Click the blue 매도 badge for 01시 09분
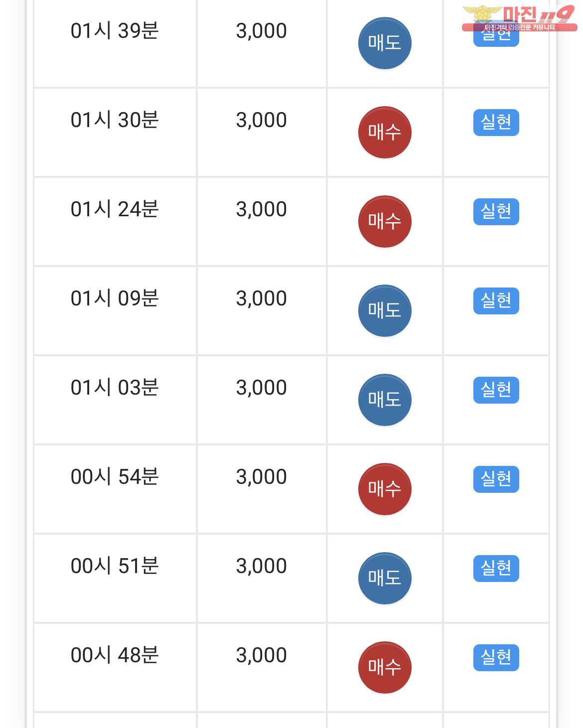This screenshot has width=583, height=728. (385, 311)
